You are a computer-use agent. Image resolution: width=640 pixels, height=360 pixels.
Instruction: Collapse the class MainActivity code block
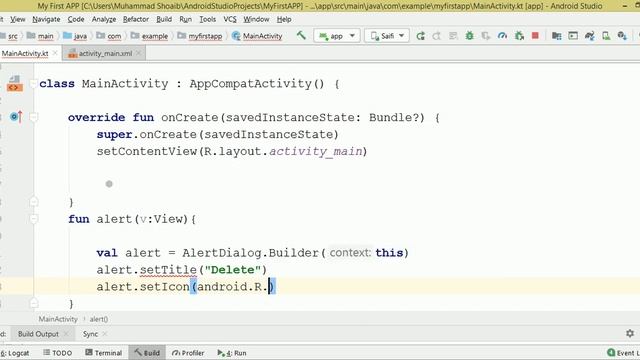point(34,83)
